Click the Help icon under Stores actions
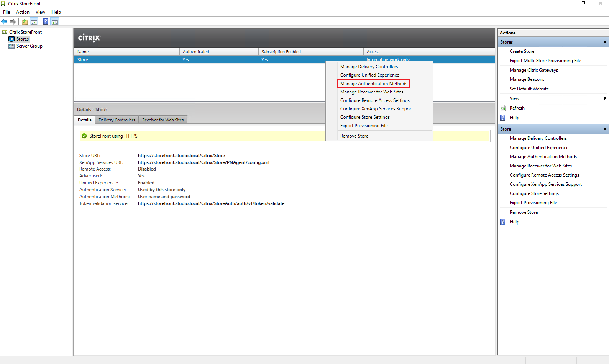 click(x=503, y=118)
